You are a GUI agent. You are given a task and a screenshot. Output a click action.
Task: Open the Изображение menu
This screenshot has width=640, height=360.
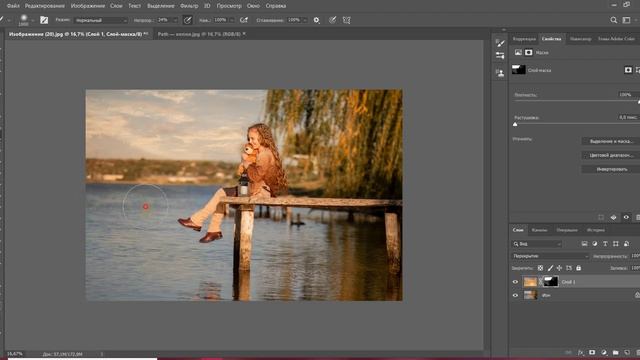point(88,6)
